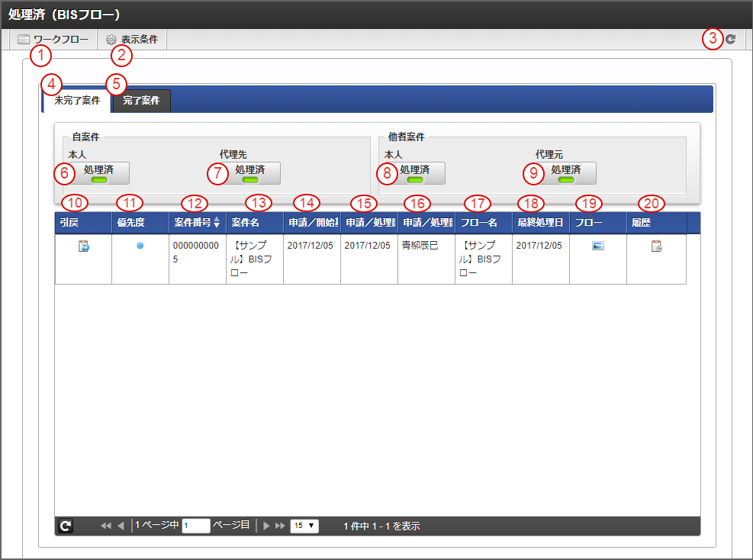Sort by the 案件番号 column header
Image resolution: width=753 pixels, height=560 pixels.
[x=198, y=223]
